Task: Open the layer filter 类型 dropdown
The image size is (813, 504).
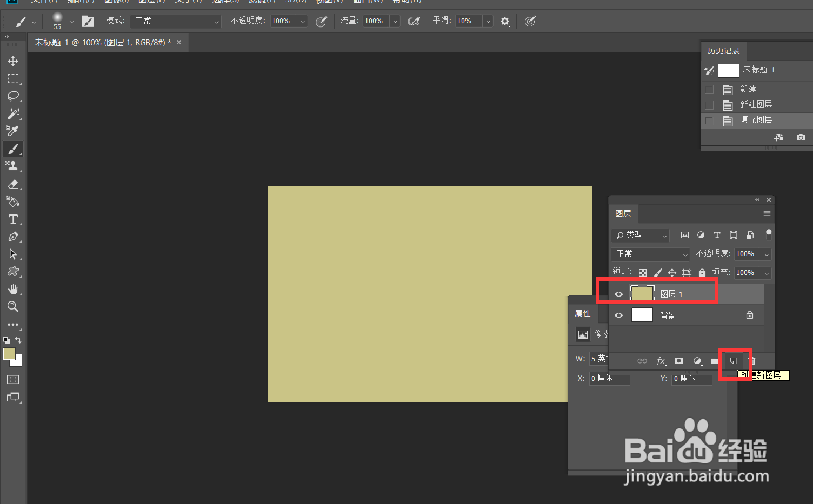Action: pos(641,235)
